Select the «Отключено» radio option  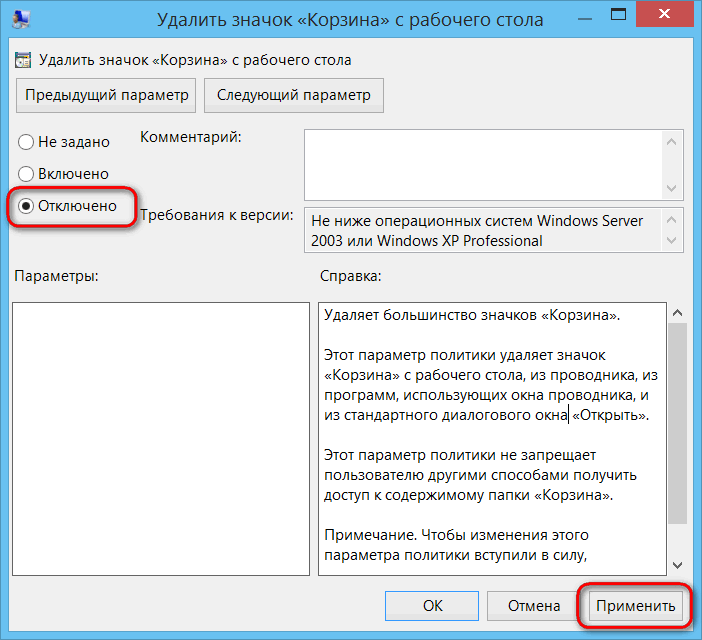[26, 206]
